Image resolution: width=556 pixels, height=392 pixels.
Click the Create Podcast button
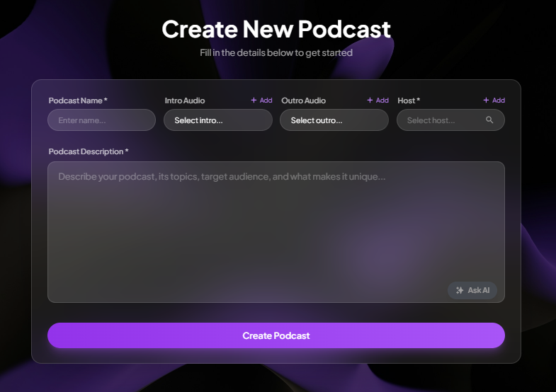pyautogui.click(x=276, y=335)
